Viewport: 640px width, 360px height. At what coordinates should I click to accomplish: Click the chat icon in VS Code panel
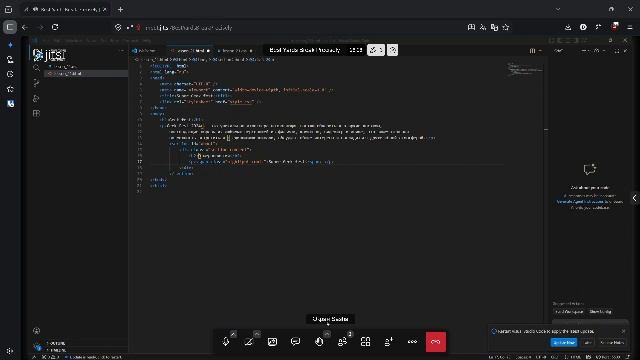pos(589,169)
